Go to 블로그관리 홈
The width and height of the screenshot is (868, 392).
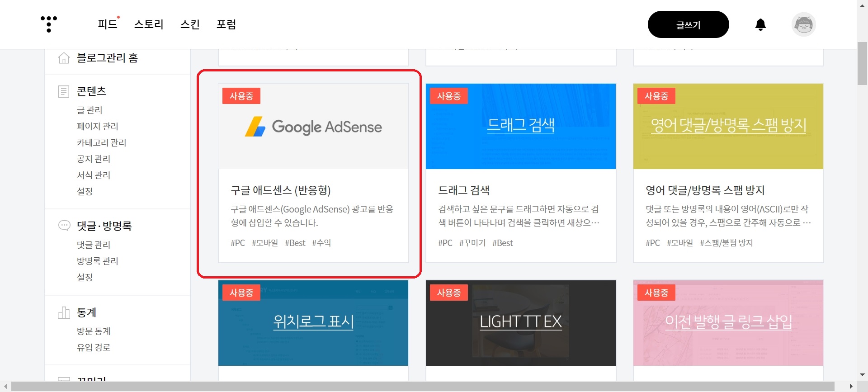click(107, 58)
